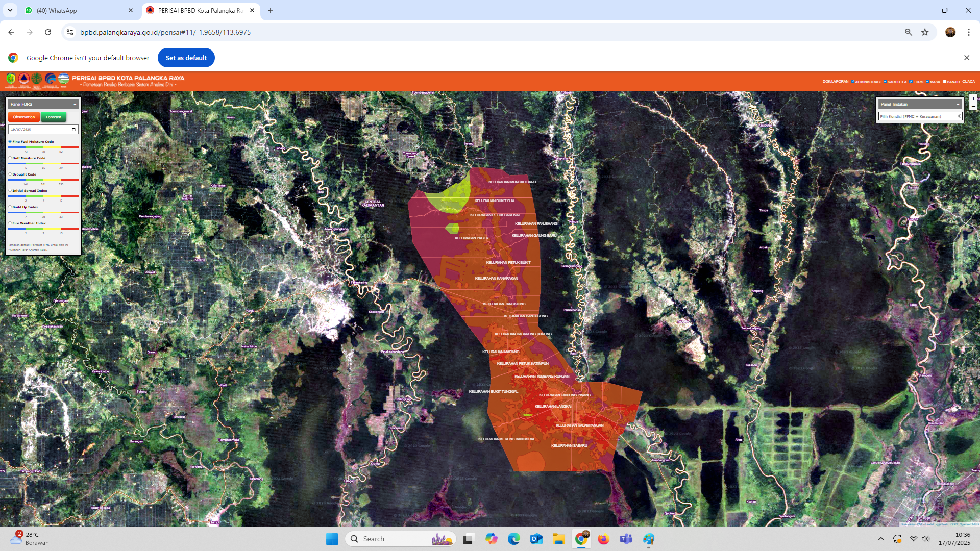Image resolution: width=980 pixels, height=551 pixels.
Task: Click the Observation button
Action: click(x=24, y=117)
